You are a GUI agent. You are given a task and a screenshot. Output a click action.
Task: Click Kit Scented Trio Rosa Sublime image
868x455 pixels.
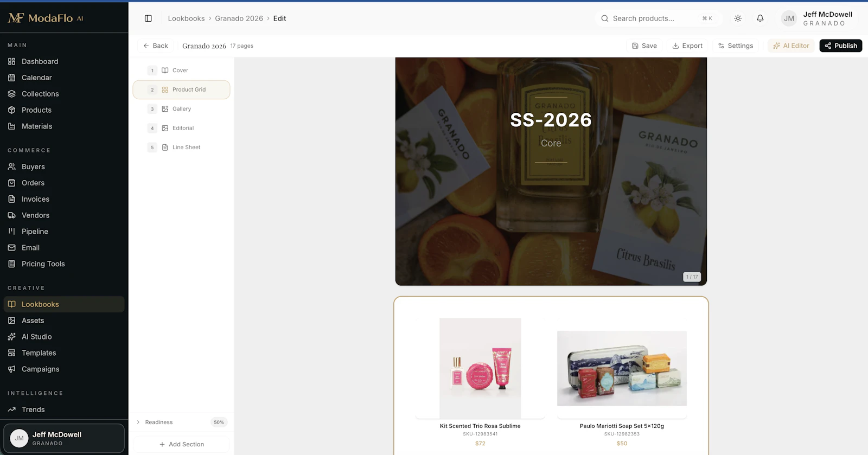480,368
